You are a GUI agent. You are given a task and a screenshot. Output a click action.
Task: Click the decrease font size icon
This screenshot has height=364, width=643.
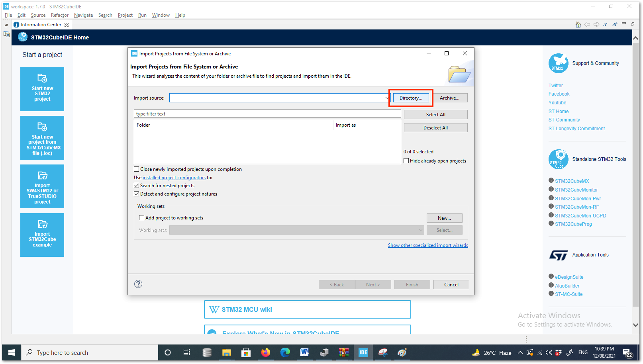[605, 25]
